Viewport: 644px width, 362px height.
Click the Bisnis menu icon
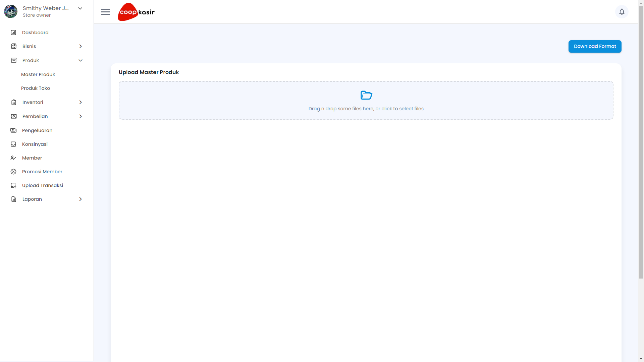[x=14, y=46]
